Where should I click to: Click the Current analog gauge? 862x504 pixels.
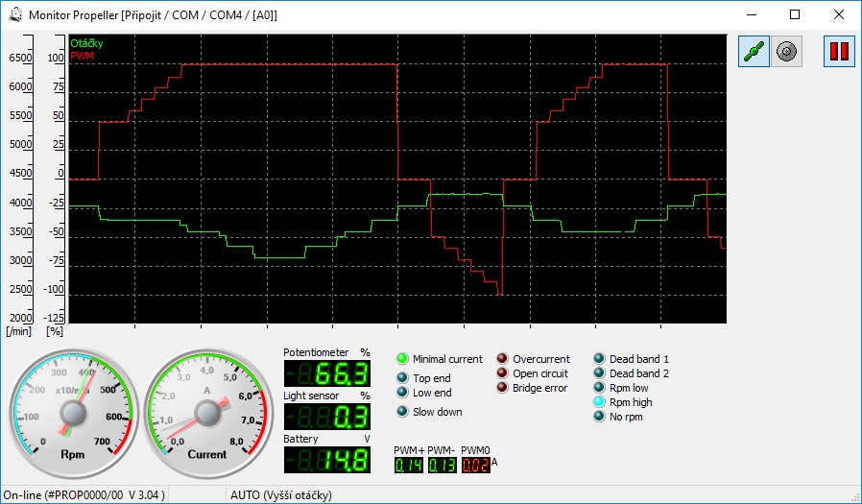(207, 414)
